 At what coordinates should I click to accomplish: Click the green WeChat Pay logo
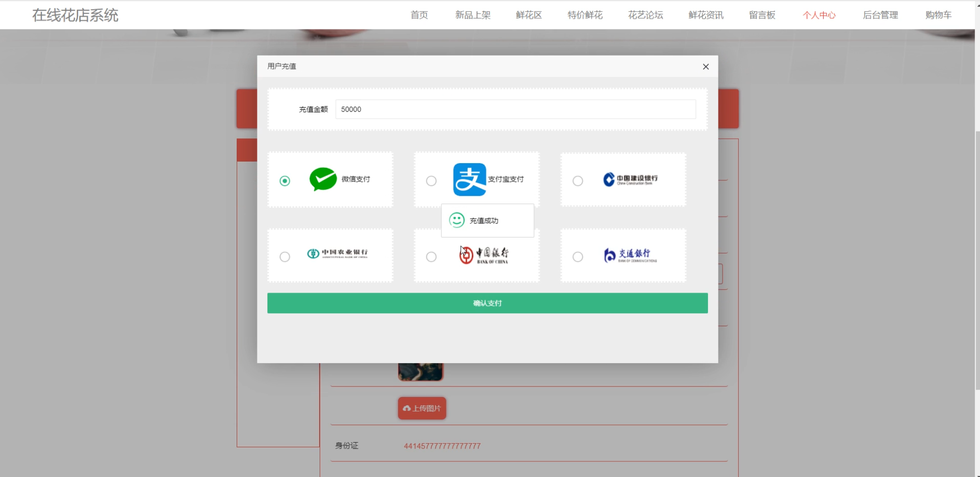[x=323, y=179]
